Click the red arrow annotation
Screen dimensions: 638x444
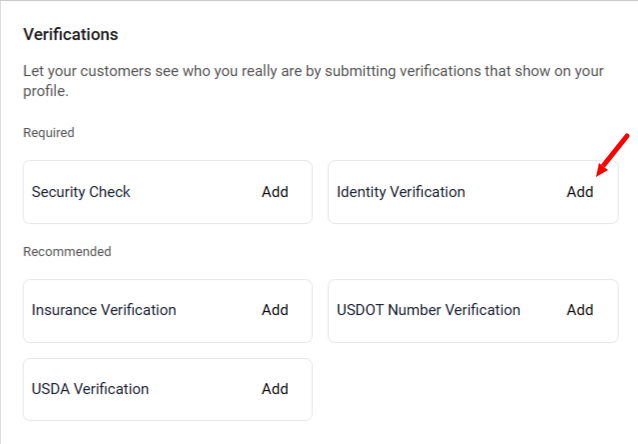pyautogui.click(x=613, y=155)
